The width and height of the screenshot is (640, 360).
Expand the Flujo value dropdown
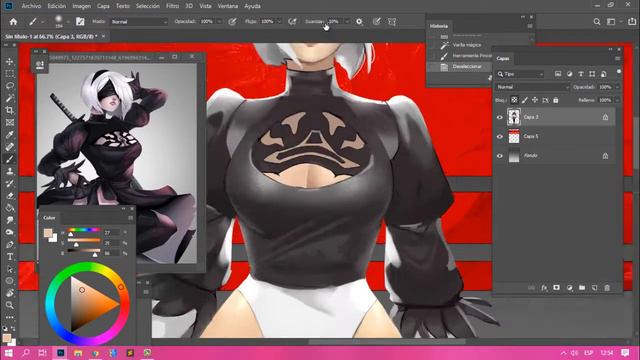tap(279, 22)
